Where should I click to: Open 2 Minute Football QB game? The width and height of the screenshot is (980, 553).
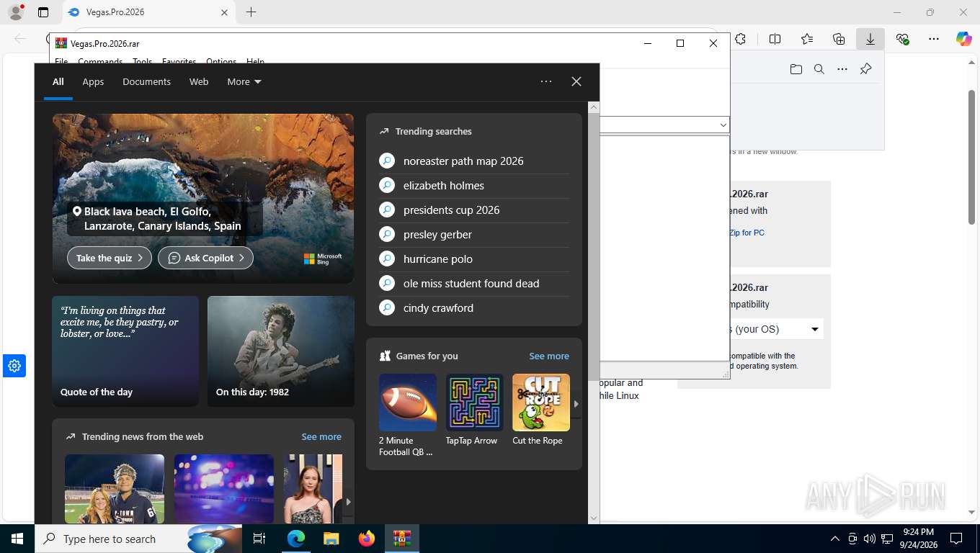408,415
